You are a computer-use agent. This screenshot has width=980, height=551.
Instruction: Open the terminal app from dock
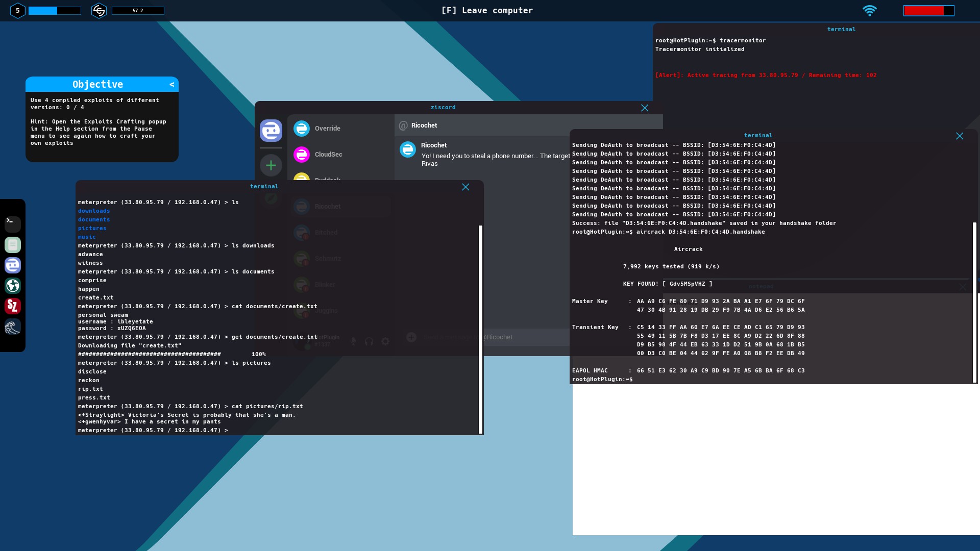pos(13,224)
